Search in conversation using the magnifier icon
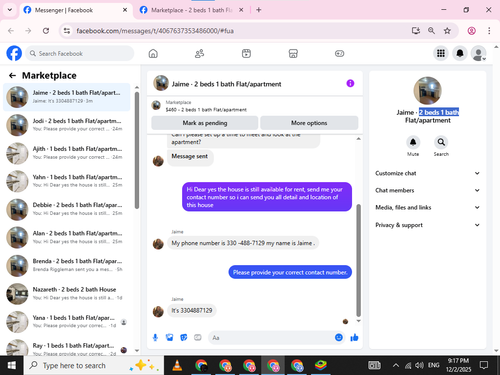The image size is (500, 375). click(x=441, y=142)
